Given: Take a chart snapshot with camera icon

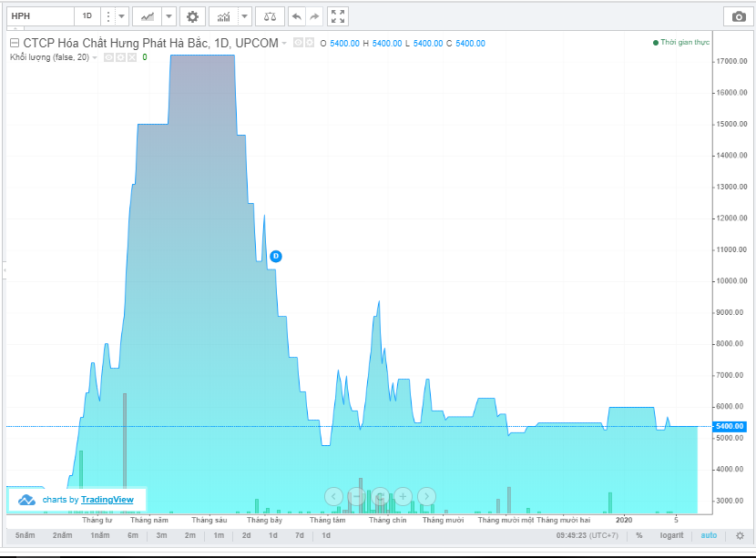Looking at the screenshot, I should point(738,16).
